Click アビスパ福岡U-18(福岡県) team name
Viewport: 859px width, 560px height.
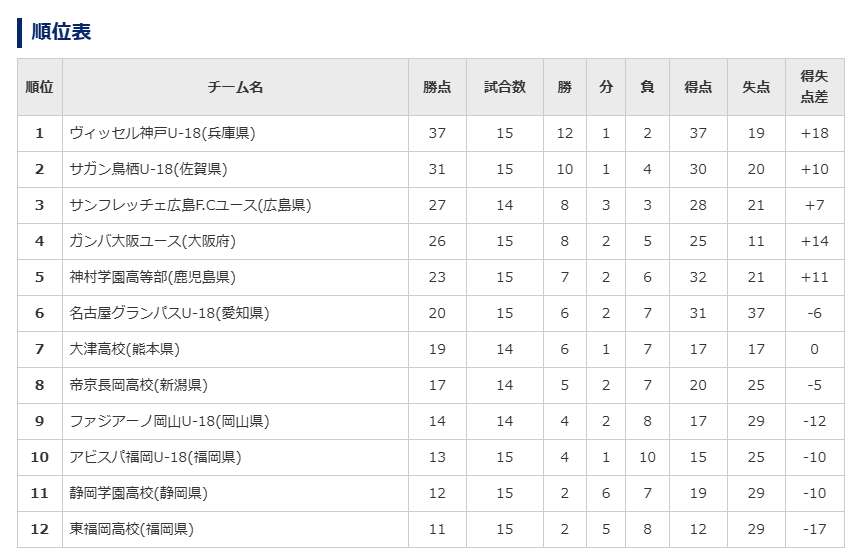[x=155, y=457]
